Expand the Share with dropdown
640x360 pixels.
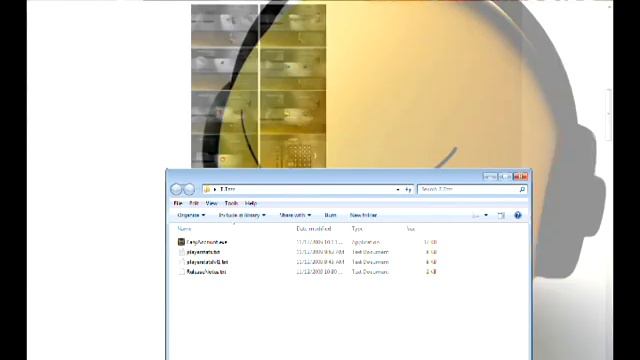pyautogui.click(x=295, y=215)
